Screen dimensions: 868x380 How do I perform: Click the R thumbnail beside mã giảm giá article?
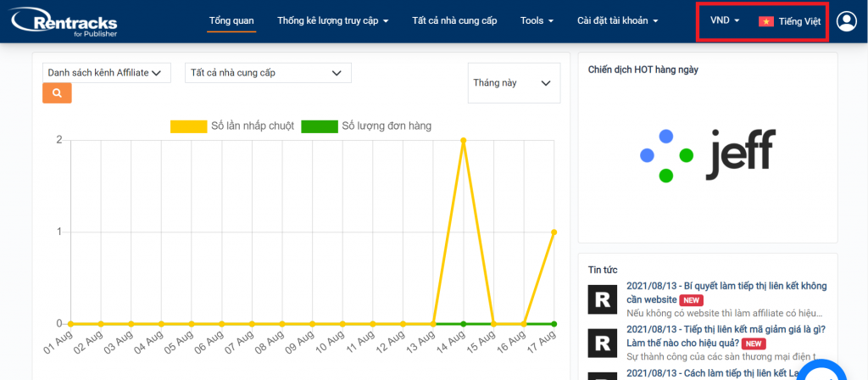pos(603,344)
